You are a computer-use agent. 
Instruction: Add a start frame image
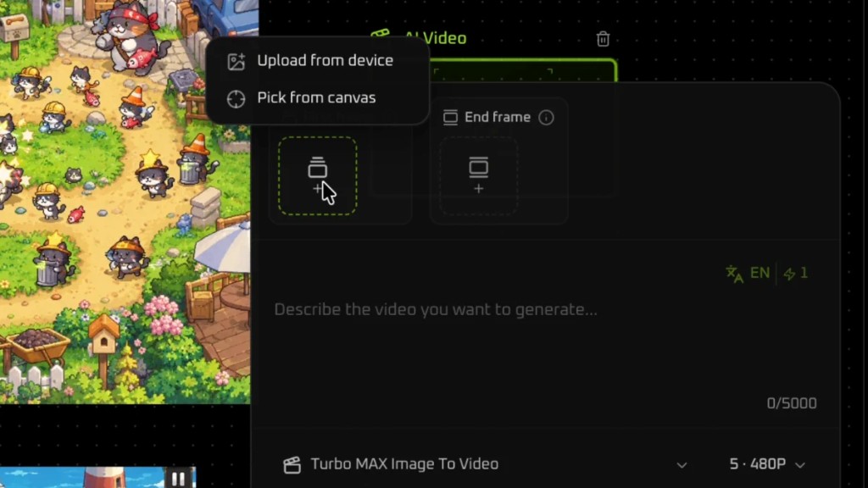click(318, 176)
